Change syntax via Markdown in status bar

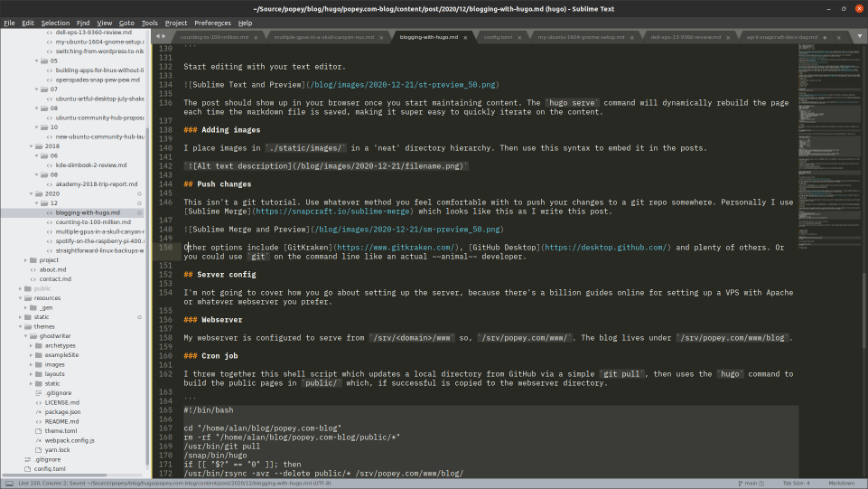point(841,484)
